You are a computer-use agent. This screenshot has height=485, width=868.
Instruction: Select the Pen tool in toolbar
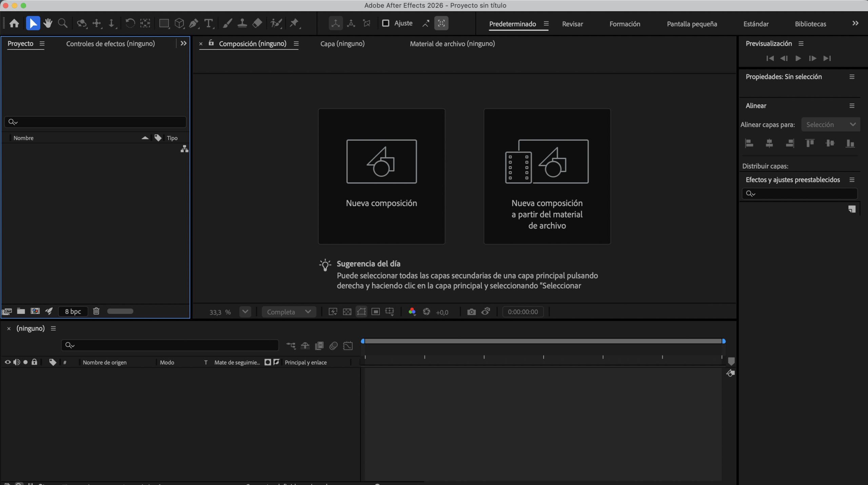194,23
